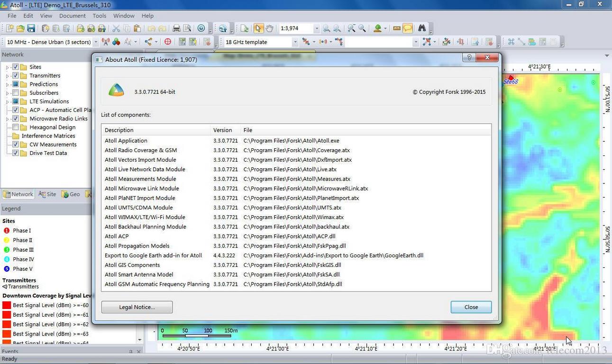This screenshot has height=364, width=612.
Task: Check the Subscribers folder checkbox
Action: (x=16, y=92)
